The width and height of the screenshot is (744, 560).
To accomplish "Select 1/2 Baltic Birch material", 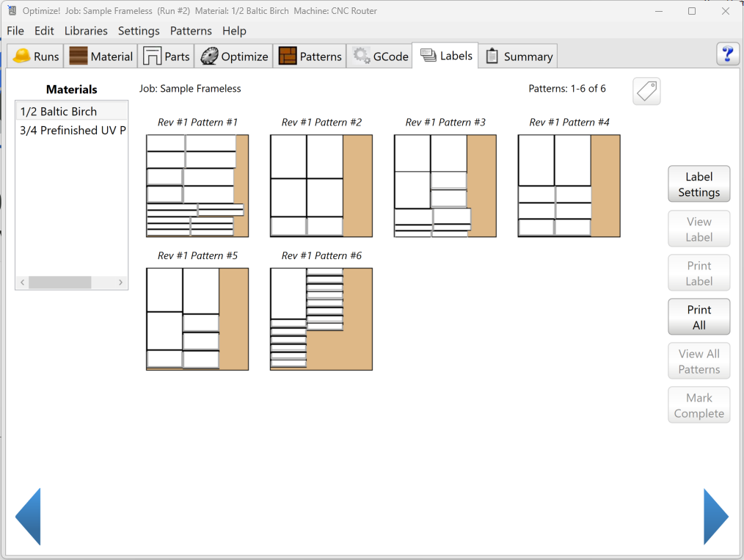I will [x=59, y=112].
